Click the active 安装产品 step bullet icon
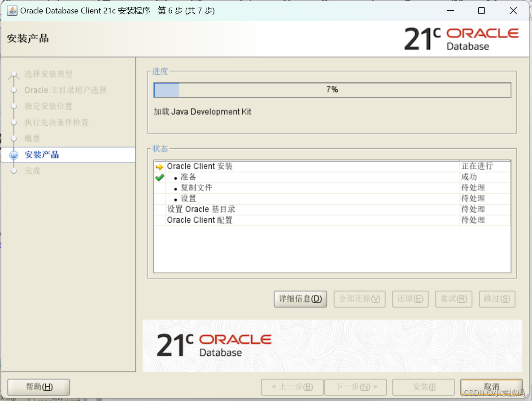The height and width of the screenshot is (401, 532). (x=14, y=155)
